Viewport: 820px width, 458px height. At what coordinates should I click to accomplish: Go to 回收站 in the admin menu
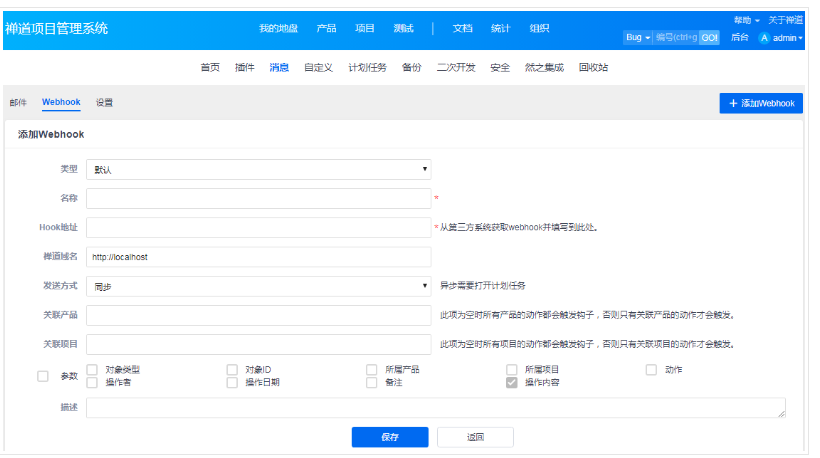(x=593, y=67)
